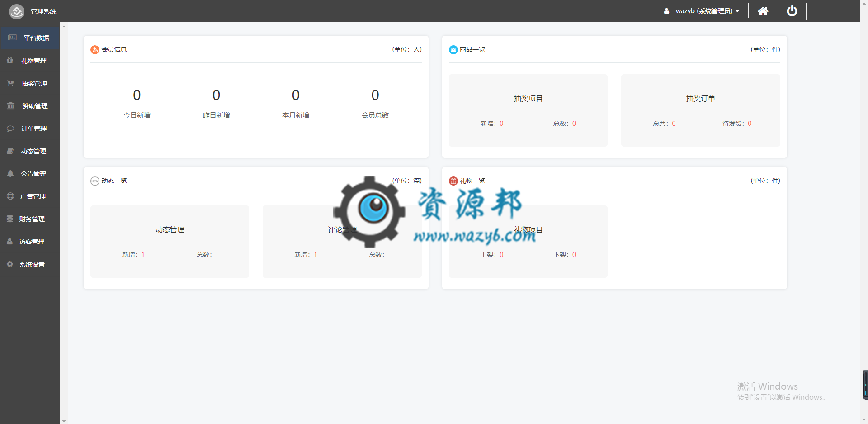Click the red gift icon for 礼物一览

coord(453,181)
